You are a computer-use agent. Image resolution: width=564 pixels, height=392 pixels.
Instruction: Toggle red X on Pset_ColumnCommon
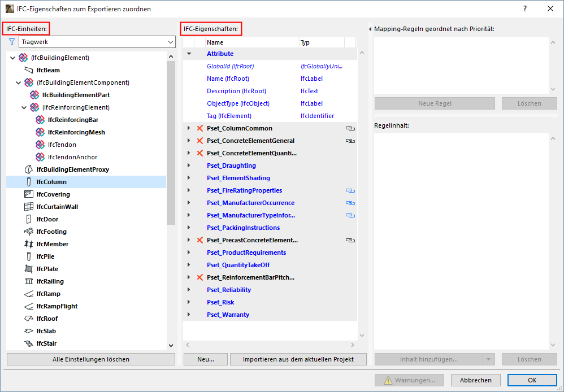pyautogui.click(x=200, y=128)
